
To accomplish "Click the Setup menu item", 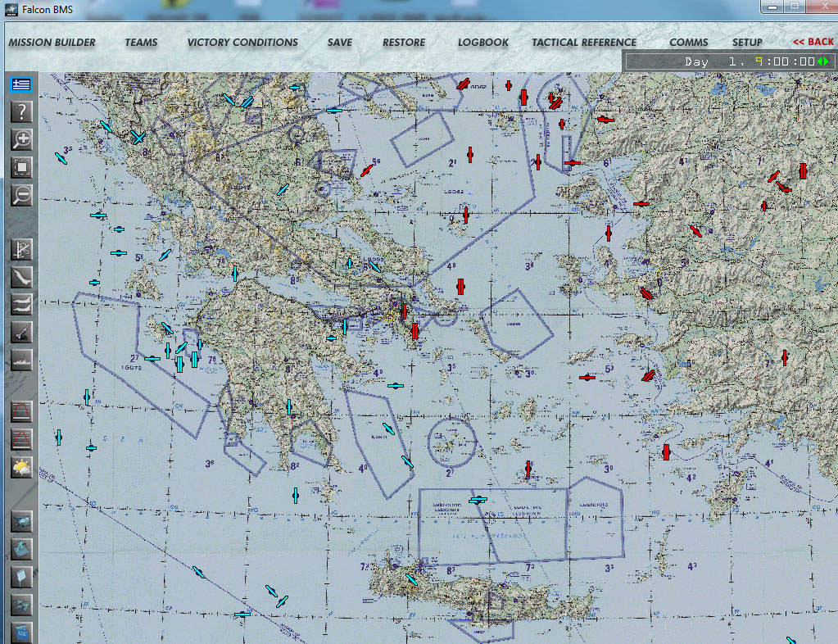I will pos(747,43).
